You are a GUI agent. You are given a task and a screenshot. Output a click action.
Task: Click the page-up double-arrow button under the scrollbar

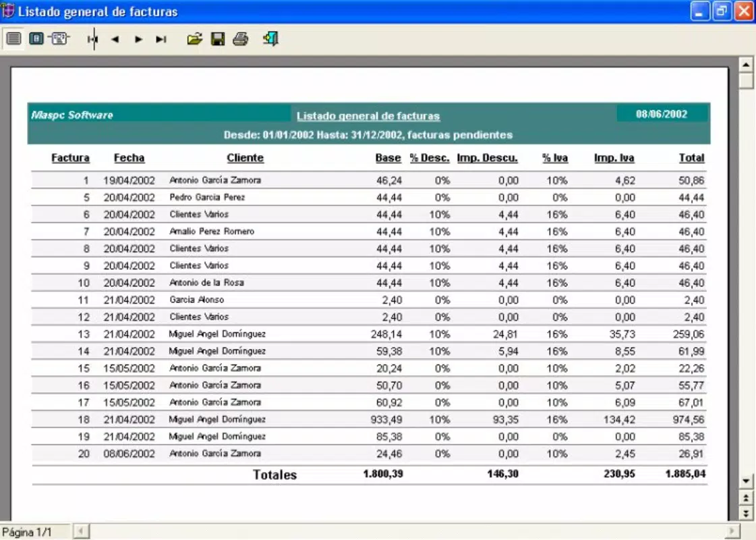coord(746,498)
